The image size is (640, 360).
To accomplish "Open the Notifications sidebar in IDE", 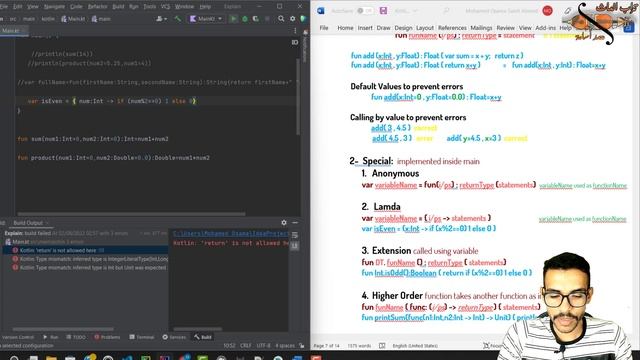I will tap(304, 46).
